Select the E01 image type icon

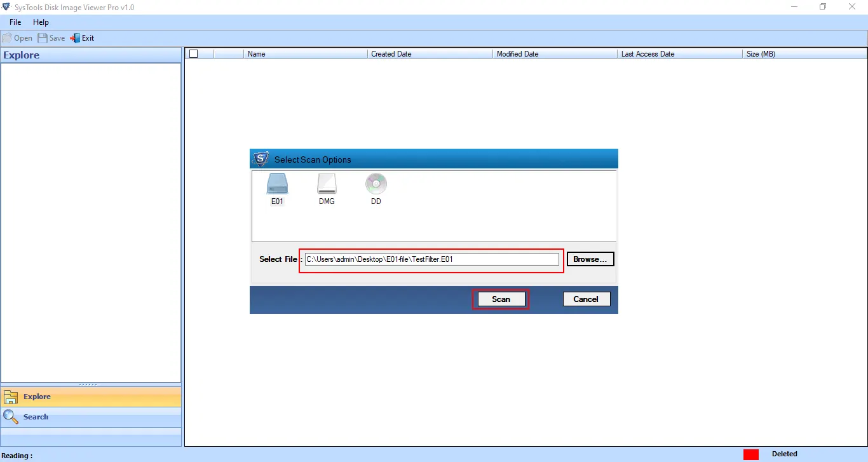pos(277,184)
